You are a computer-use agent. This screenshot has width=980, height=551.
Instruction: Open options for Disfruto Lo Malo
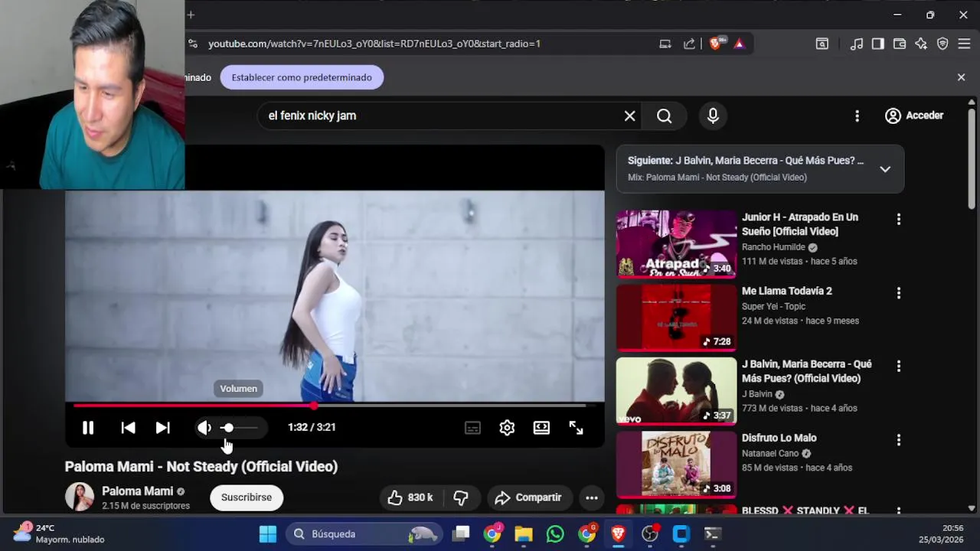point(898,439)
